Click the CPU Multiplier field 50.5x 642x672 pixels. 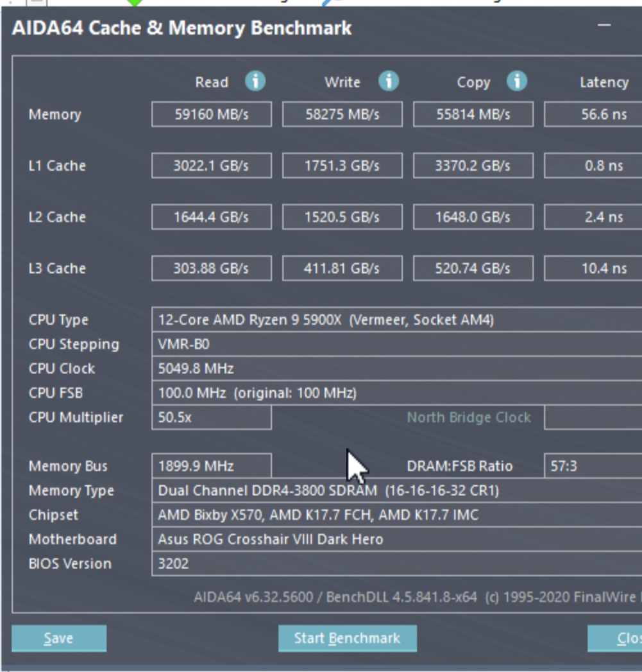click(x=212, y=417)
